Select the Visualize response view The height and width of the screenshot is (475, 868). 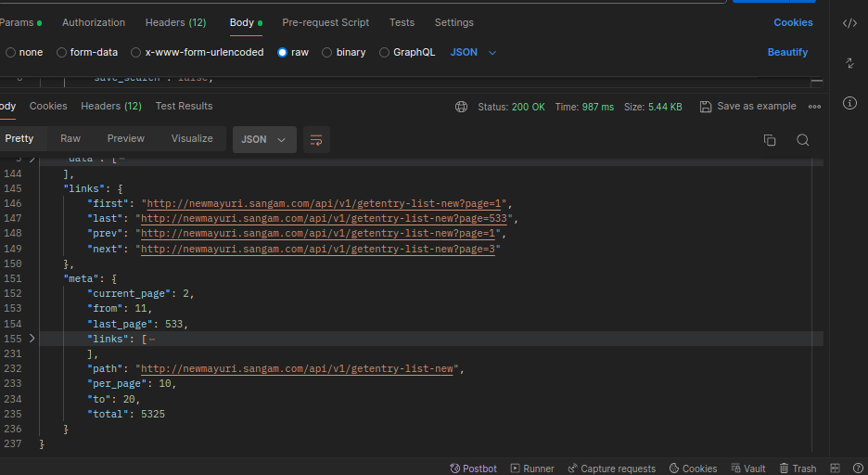[x=192, y=139]
